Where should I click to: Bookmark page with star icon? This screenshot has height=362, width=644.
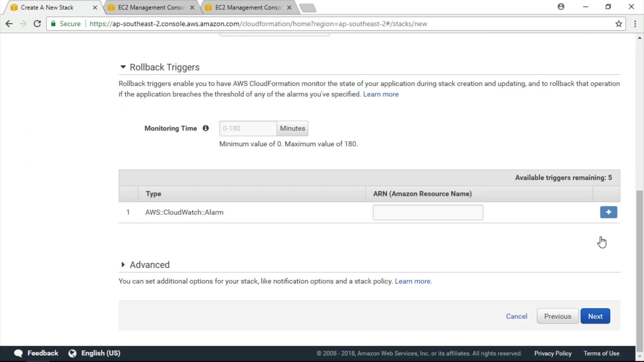[x=619, y=24]
